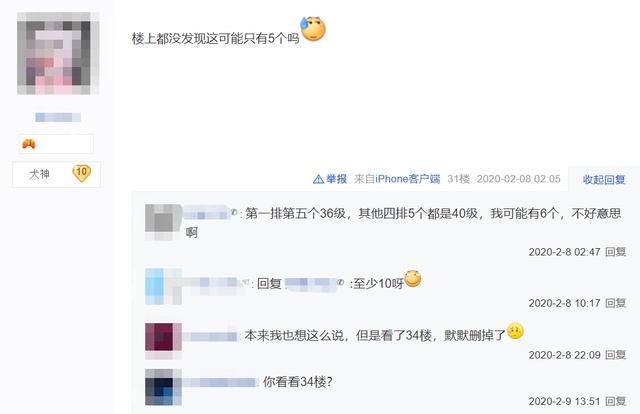This screenshot has height=414, width=640.
Task: Click the report warning triangle icon
Action: coord(318,179)
